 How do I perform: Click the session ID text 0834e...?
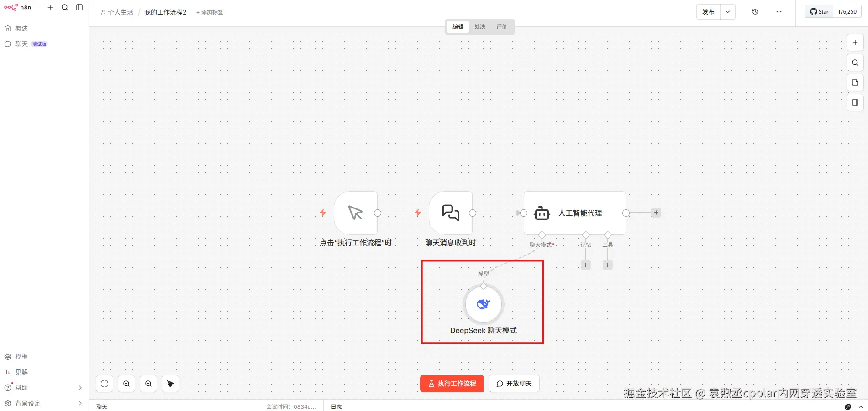[305, 406]
